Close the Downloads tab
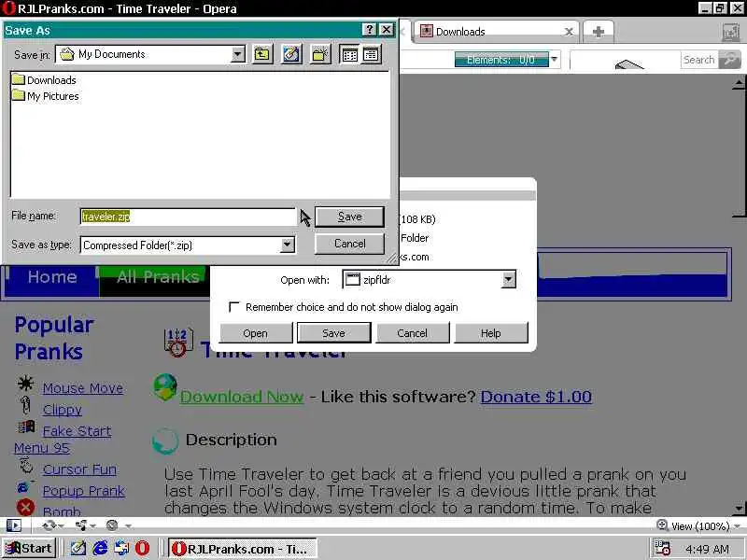This screenshot has width=747, height=560. click(x=569, y=32)
